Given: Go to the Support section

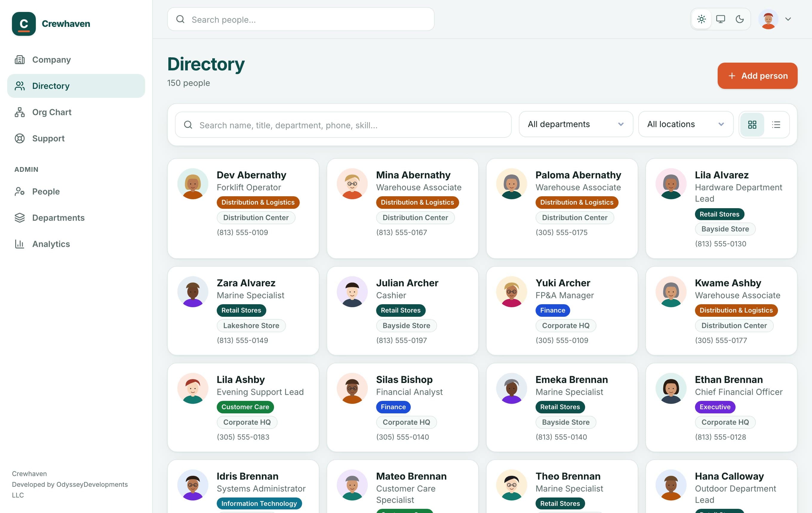Looking at the screenshot, I should (76, 138).
